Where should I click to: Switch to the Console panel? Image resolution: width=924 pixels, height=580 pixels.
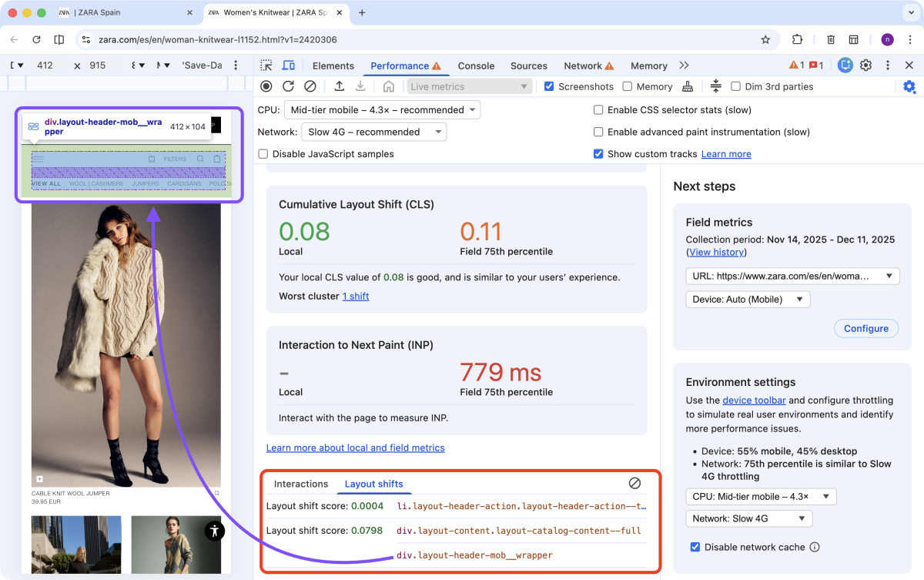pyautogui.click(x=476, y=65)
